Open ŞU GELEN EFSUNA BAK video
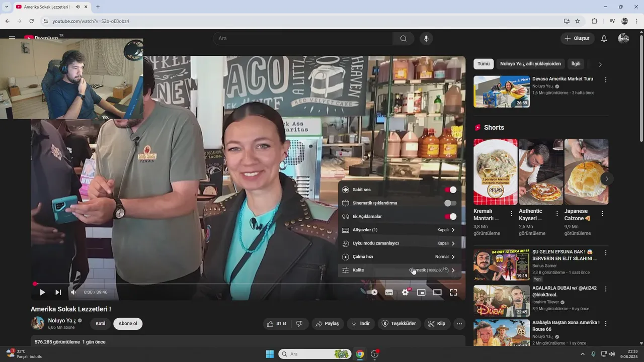The height and width of the screenshot is (362, 644). pos(502,264)
